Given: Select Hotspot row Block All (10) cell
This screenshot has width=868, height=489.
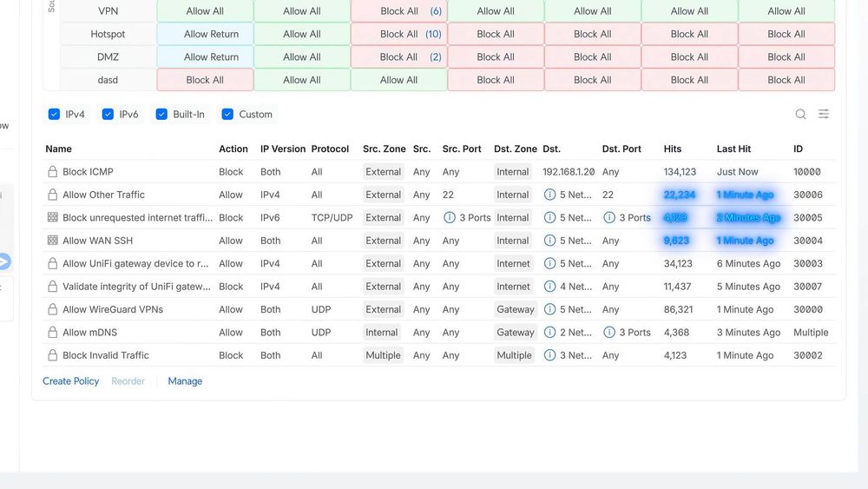Looking at the screenshot, I should pyautogui.click(x=399, y=34).
